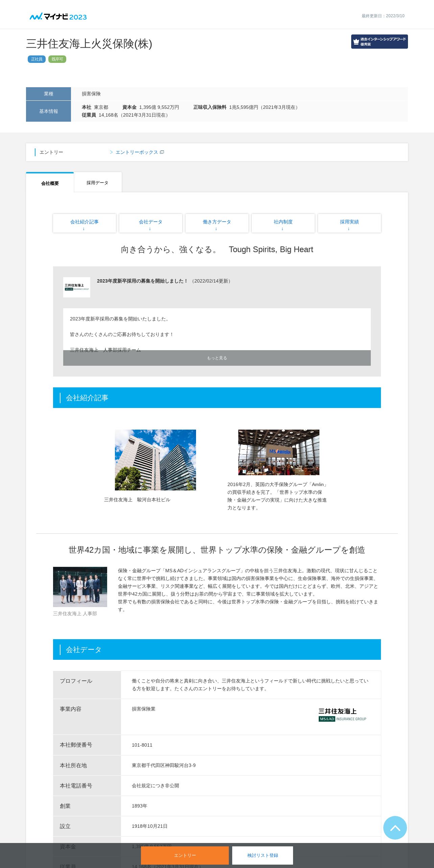
Task: Expand the news with もっと見る
Action: pos(217,358)
